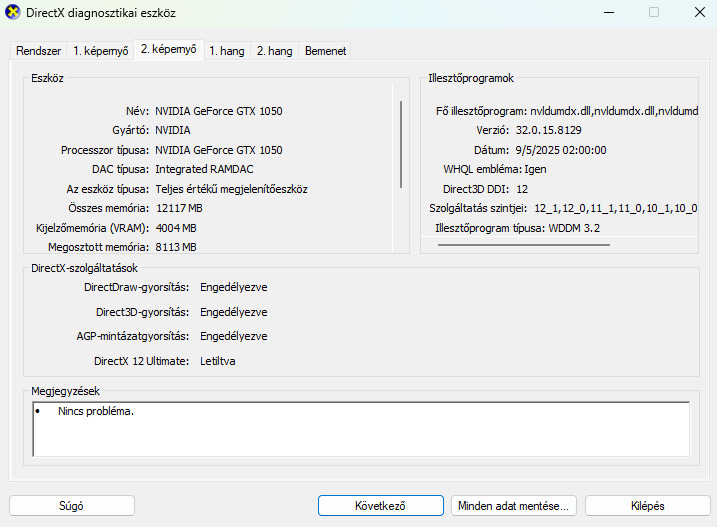
Task: Click the AGP-mintázatgyorsítás Engedélyezve value
Action: (234, 336)
